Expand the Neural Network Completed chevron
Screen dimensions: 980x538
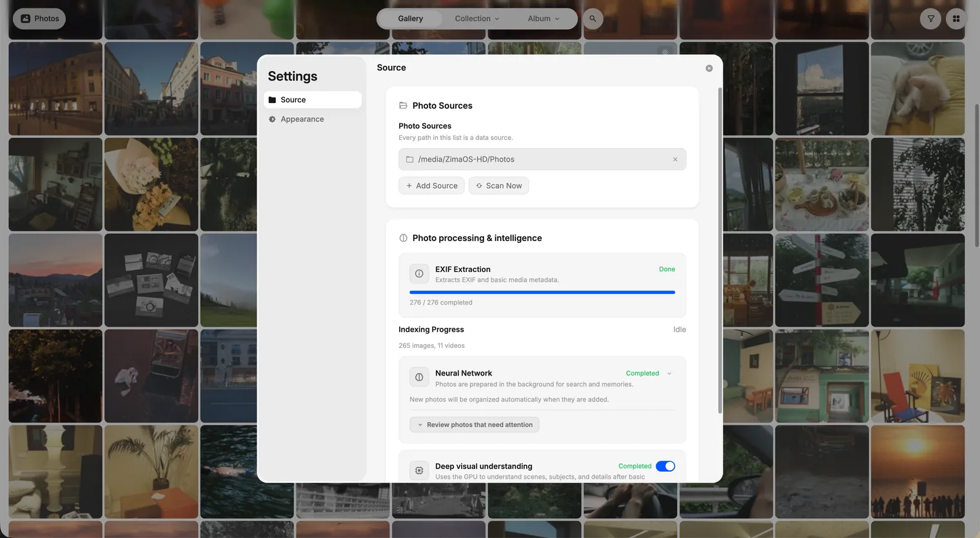(x=669, y=374)
